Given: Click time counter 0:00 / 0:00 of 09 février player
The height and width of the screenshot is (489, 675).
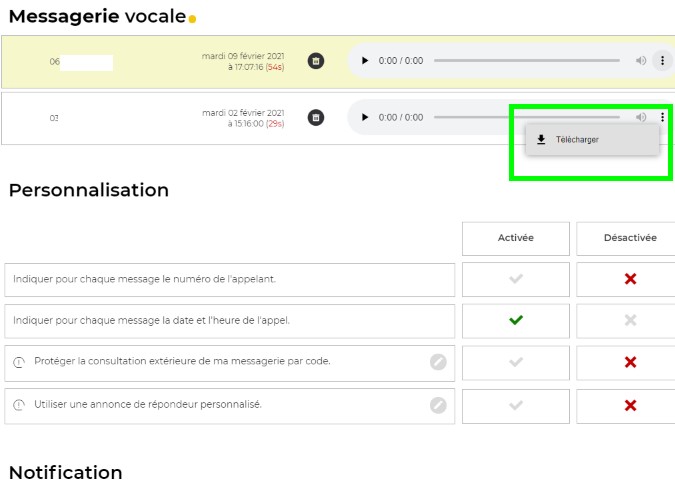Looking at the screenshot, I should coord(401,61).
